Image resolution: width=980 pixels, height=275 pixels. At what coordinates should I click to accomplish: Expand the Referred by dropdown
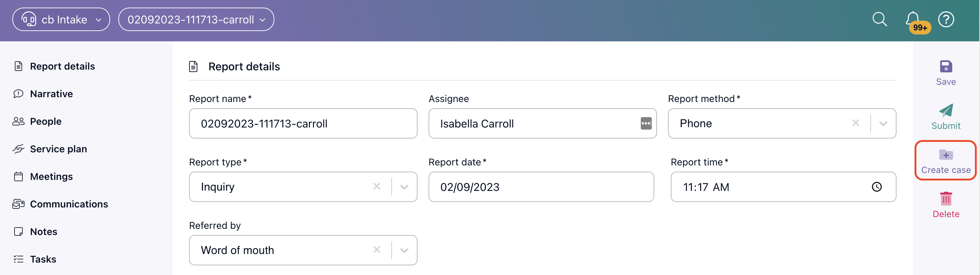click(x=404, y=251)
